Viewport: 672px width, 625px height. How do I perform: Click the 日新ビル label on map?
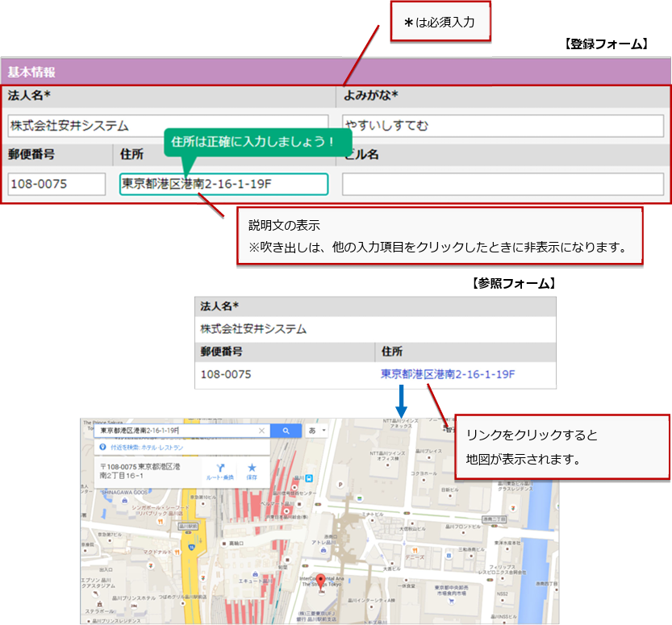tap(450, 490)
